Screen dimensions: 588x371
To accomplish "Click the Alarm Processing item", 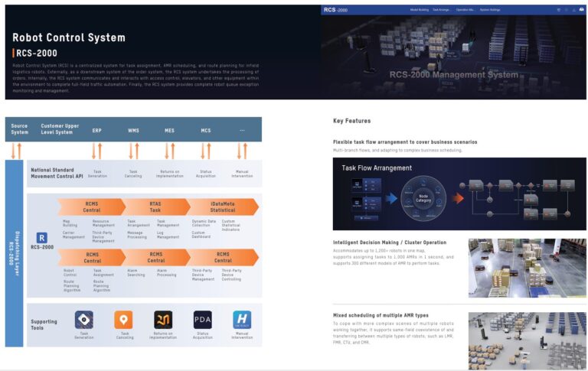I will coord(166,272).
